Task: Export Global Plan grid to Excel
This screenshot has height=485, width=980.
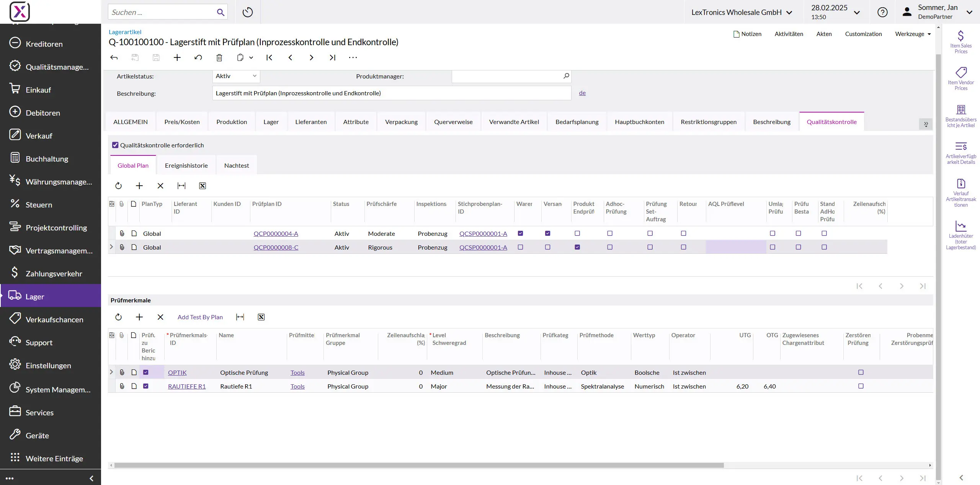Action: point(203,186)
